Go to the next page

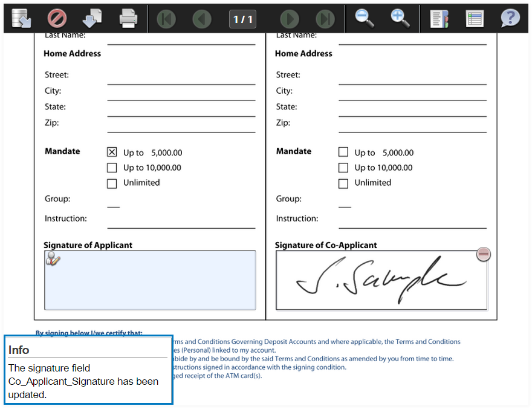point(290,19)
